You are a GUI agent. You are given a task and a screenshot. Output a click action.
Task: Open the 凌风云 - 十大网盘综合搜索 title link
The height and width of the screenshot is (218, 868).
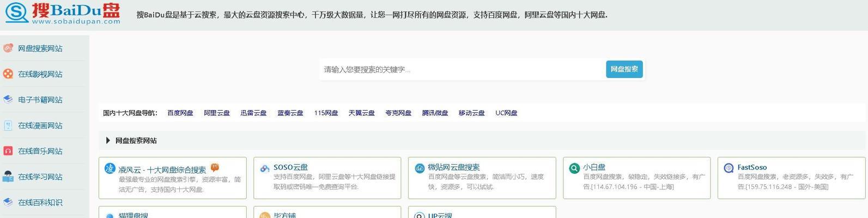162,169
